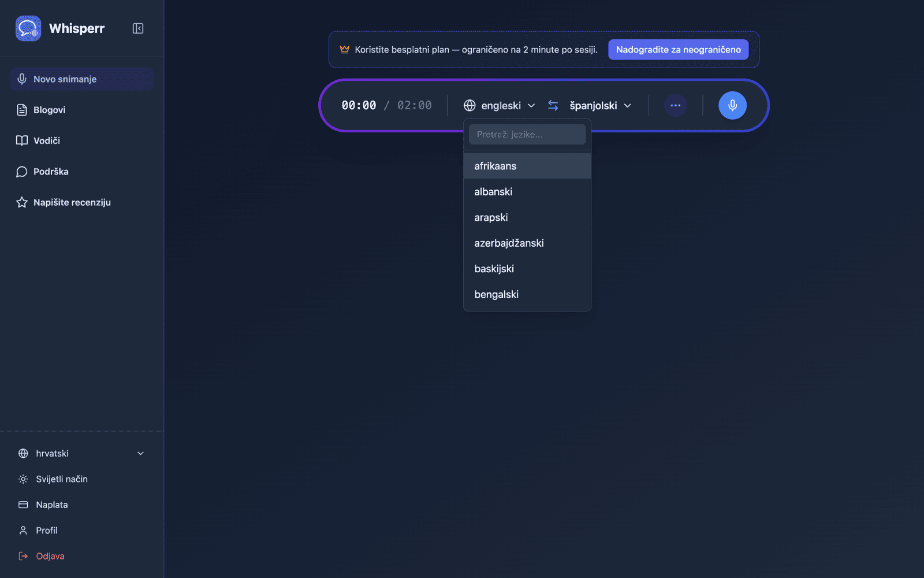Open Naplata billing page
The height and width of the screenshot is (578, 924).
click(x=81, y=505)
